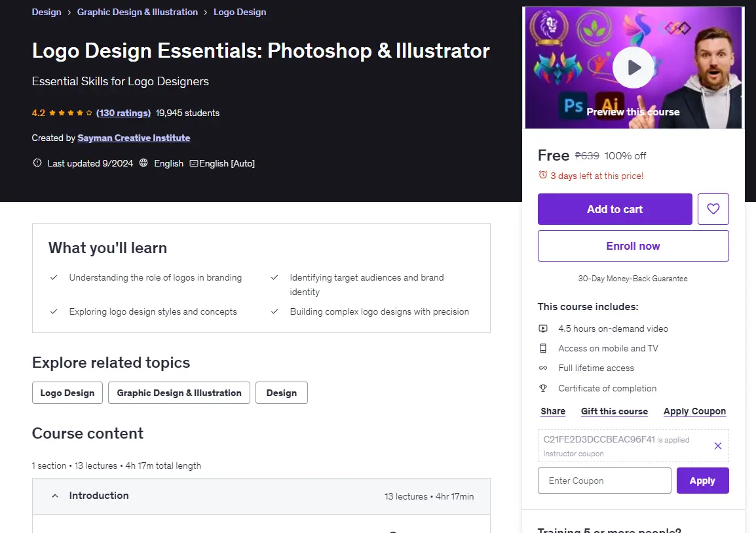The height and width of the screenshot is (533, 756).
Task: View the 130 ratings link
Action: pyautogui.click(x=123, y=113)
